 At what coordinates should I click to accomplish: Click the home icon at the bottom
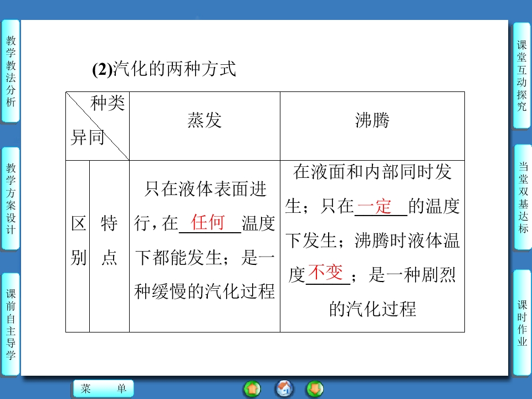(x=284, y=388)
